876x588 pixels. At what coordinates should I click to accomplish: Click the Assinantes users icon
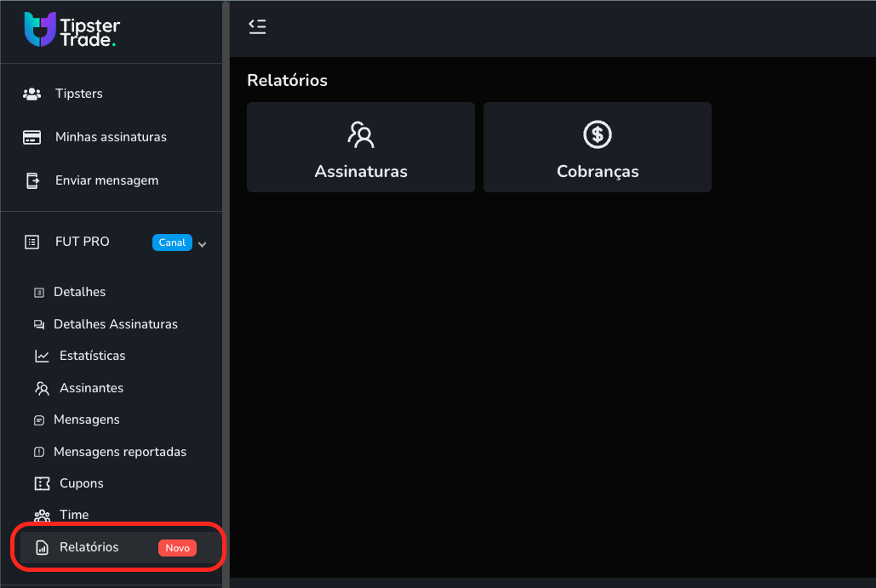42,388
